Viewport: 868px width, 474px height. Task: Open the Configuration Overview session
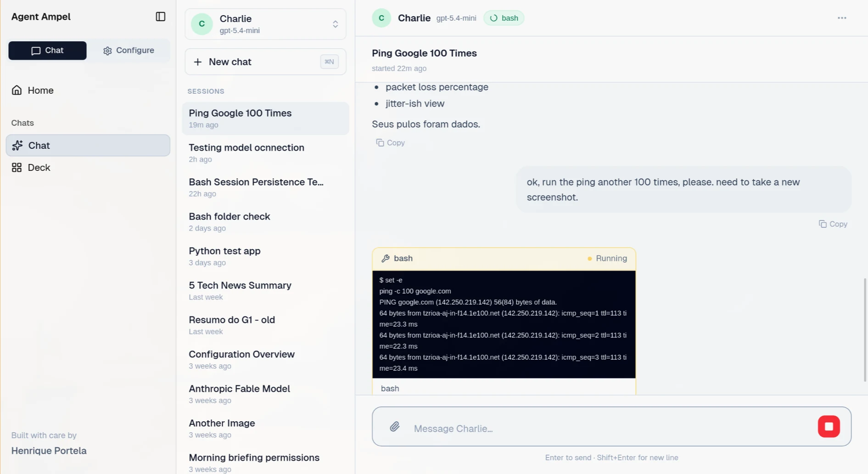point(265,360)
